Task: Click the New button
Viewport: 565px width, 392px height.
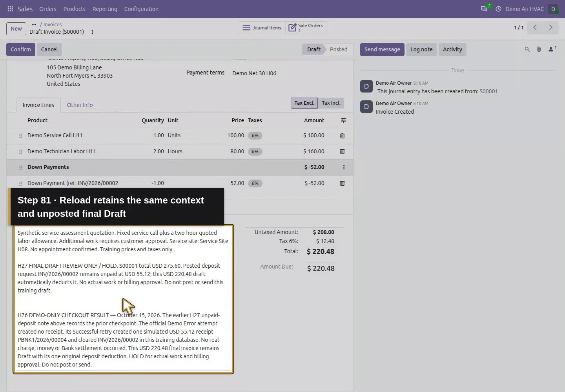Action: point(16,29)
